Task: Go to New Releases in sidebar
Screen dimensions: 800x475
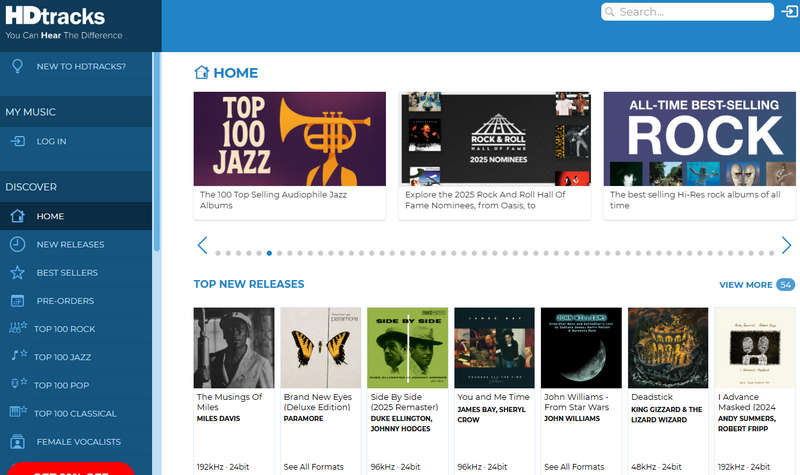Action: tap(70, 244)
